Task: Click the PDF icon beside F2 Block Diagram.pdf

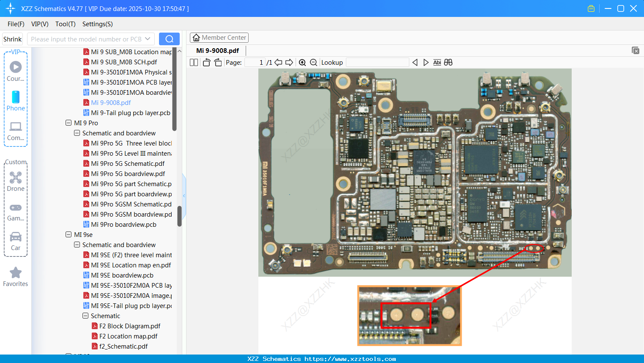Action: coord(95,326)
